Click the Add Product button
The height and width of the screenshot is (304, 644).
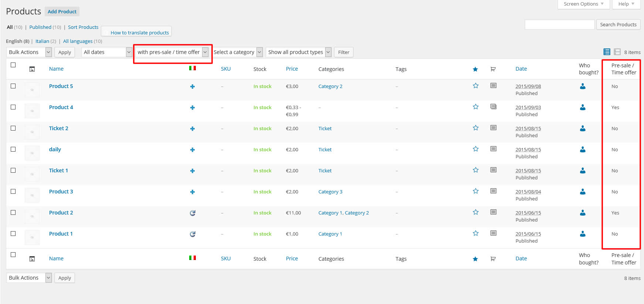62,11
